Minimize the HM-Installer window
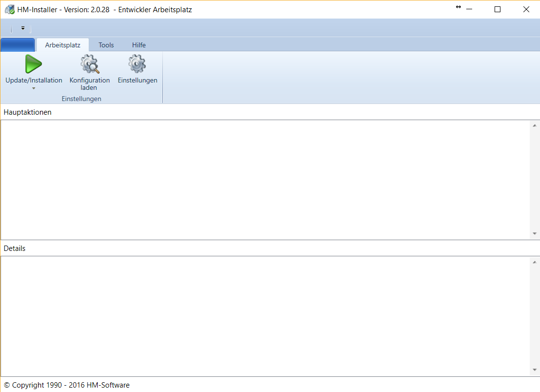Screen dimensions: 540x392 469,9
